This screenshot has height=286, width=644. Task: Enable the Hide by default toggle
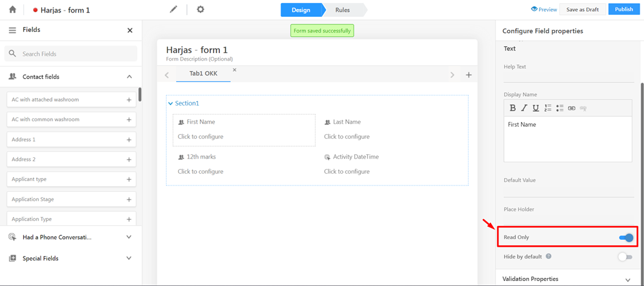pyautogui.click(x=625, y=257)
